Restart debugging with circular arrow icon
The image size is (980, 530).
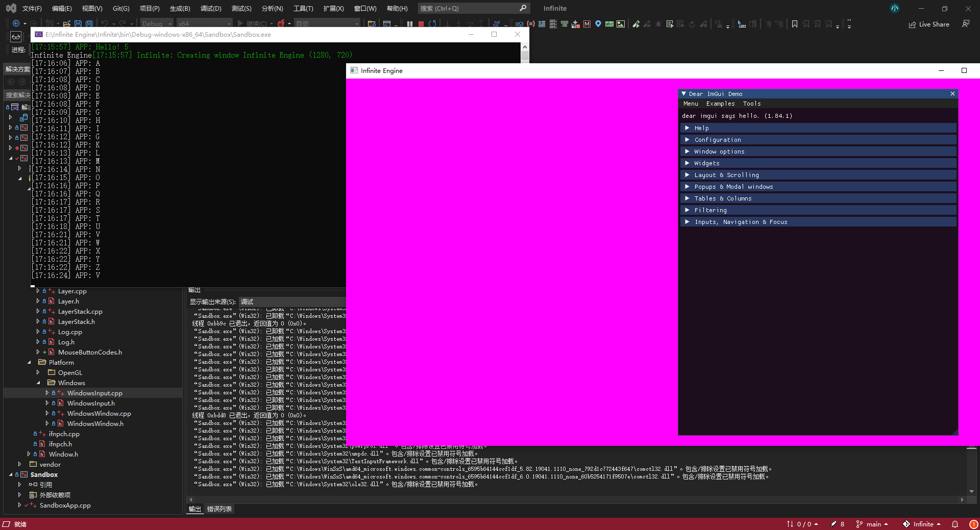(432, 24)
